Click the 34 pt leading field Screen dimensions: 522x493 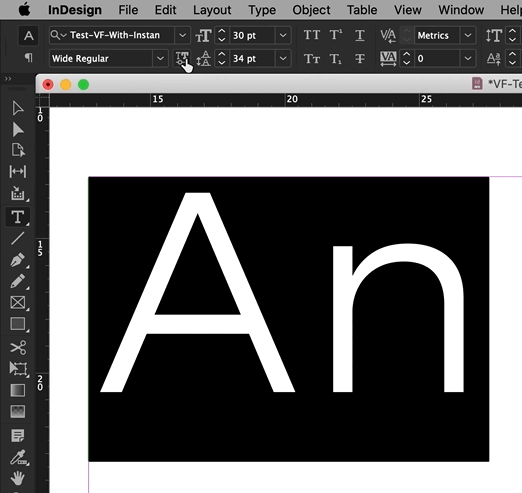253,59
